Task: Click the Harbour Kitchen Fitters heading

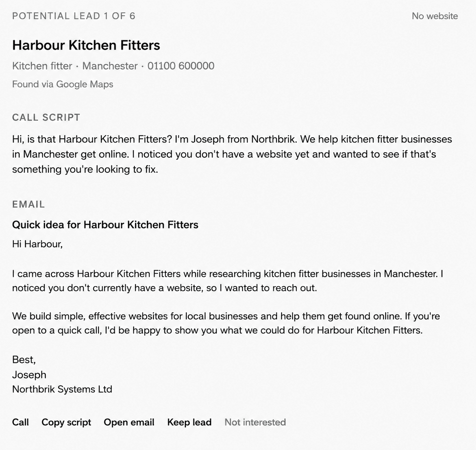Action: [86, 45]
